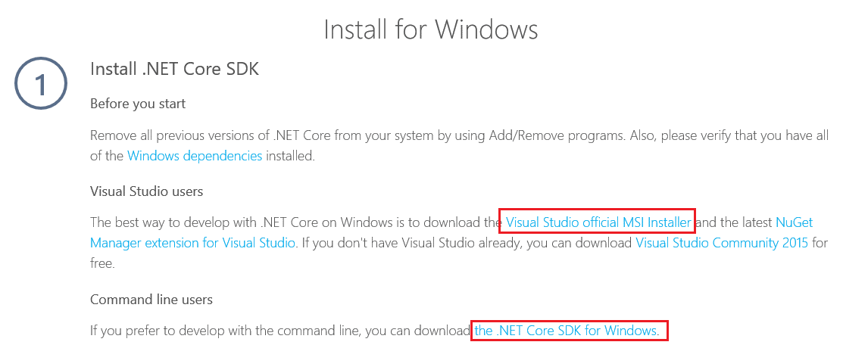Screen dimensions: 868x345
Task: Download the .NET Core SDK for Windows
Action: (x=567, y=331)
